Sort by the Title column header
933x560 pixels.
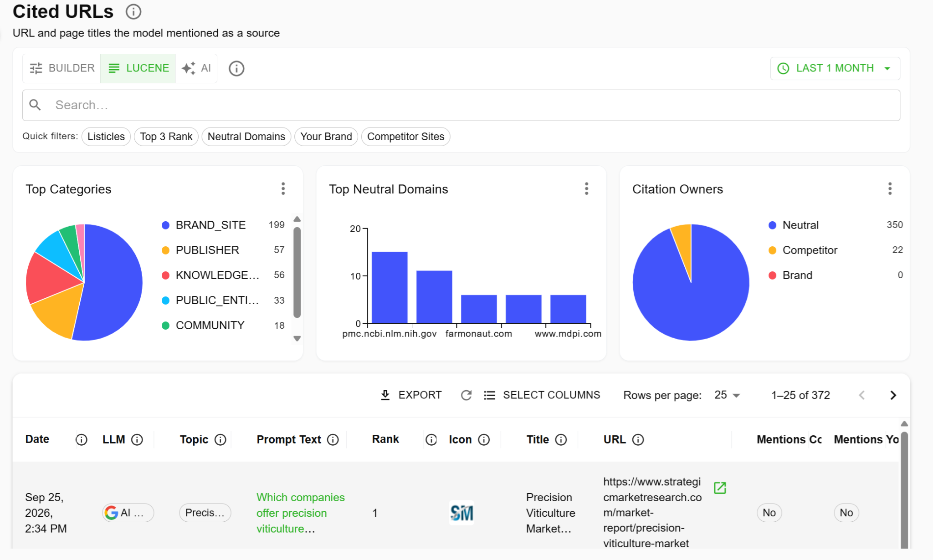538,439
